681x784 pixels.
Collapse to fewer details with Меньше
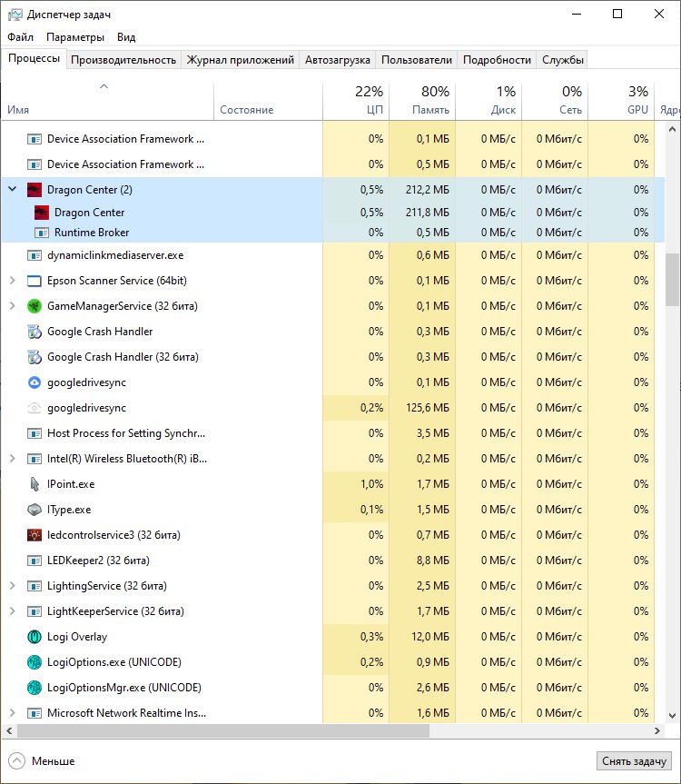pos(42,761)
